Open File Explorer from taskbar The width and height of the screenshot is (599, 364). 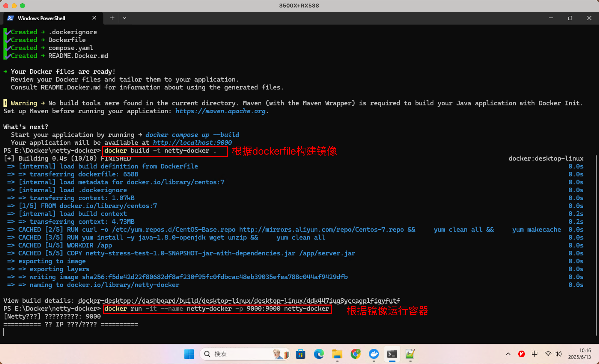[337, 354]
